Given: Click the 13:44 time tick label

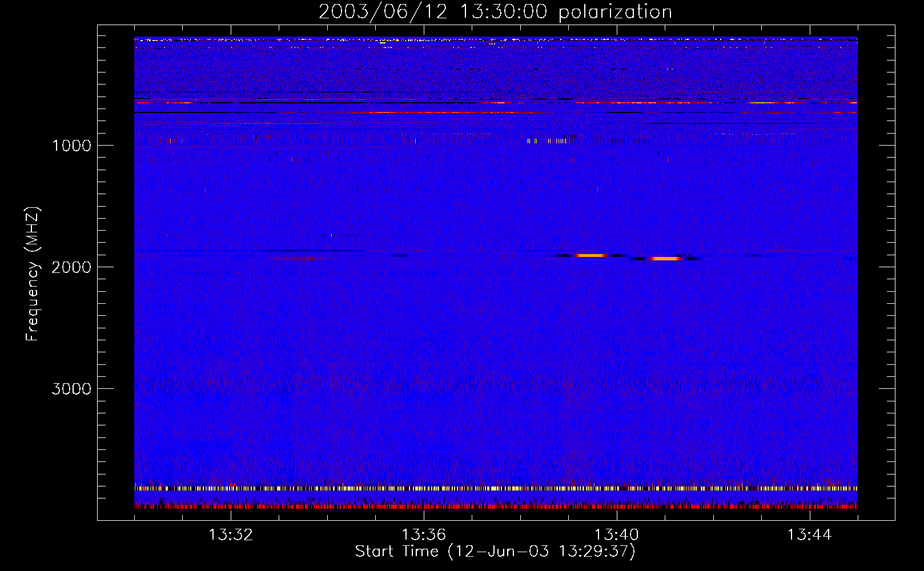Looking at the screenshot, I should (x=810, y=535).
